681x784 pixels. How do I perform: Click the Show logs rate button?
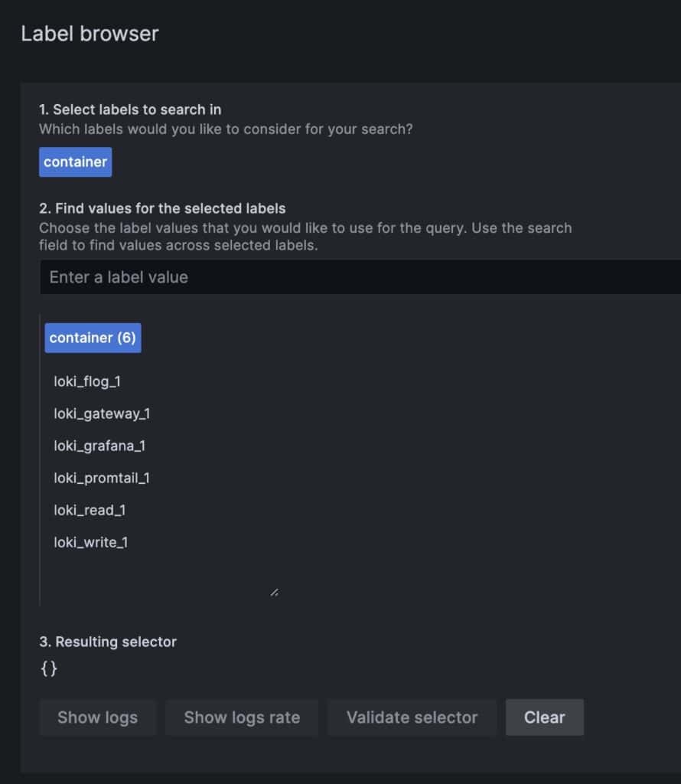click(241, 717)
